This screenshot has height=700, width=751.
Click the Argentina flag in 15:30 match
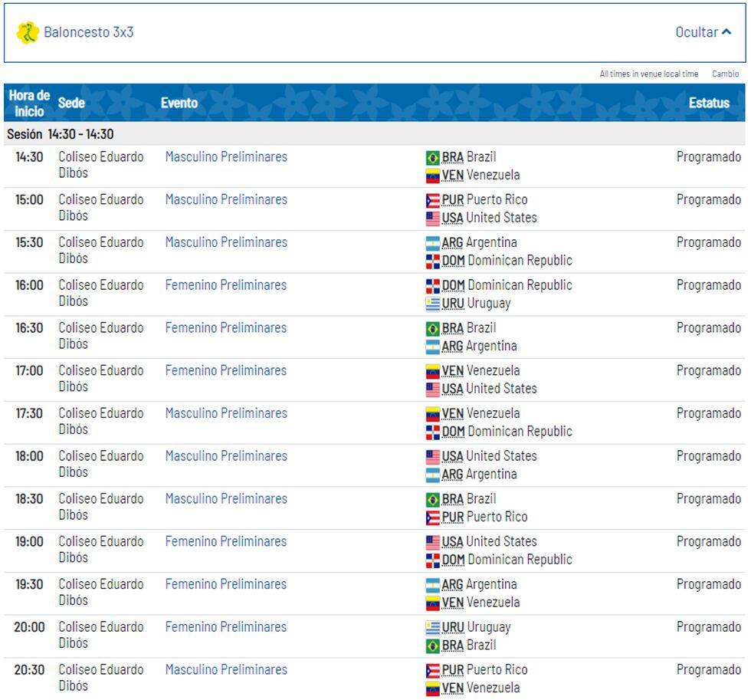[433, 244]
